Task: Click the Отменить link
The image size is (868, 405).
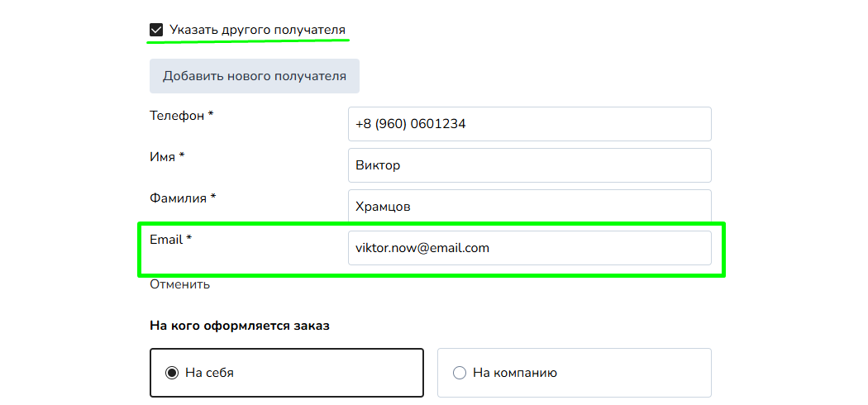Action: (x=179, y=284)
